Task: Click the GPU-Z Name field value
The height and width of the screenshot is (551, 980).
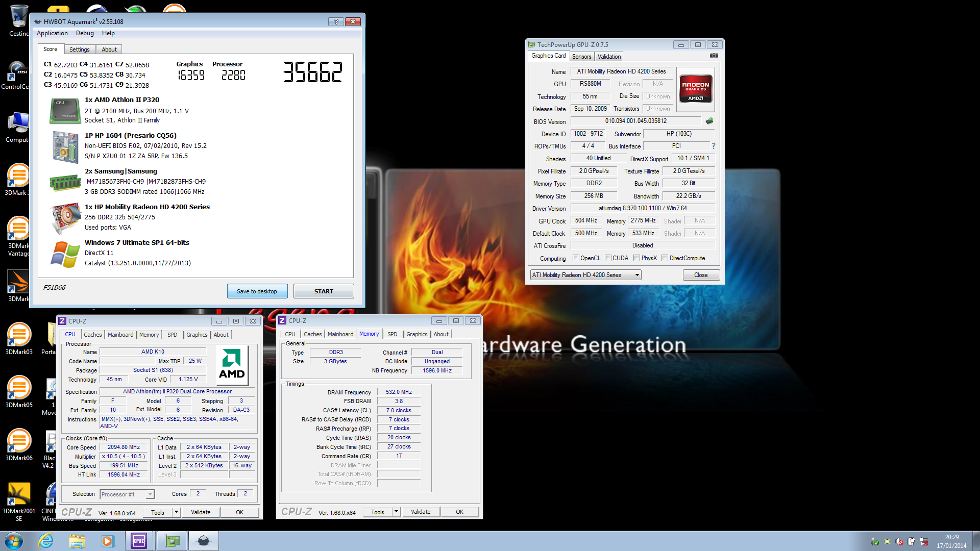Action: (621, 71)
